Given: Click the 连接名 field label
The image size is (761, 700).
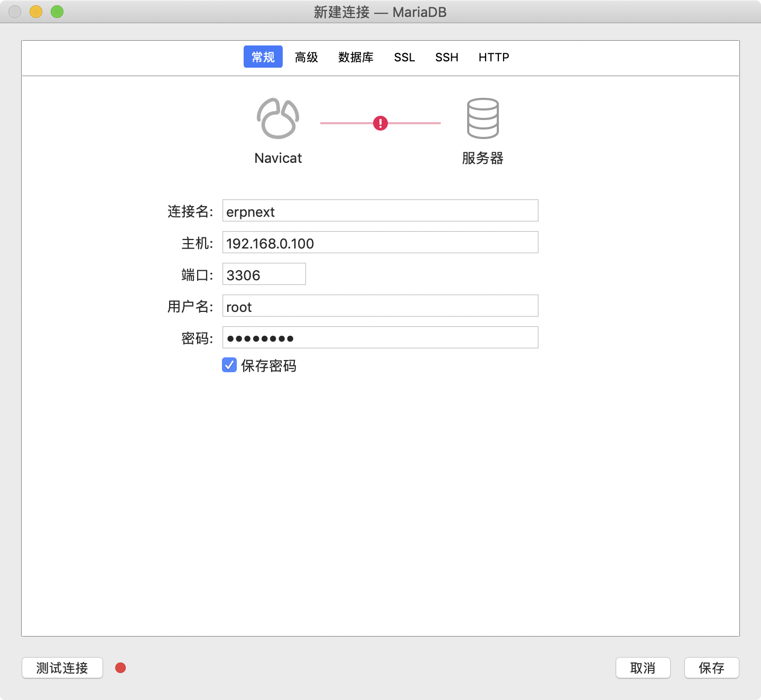Looking at the screenshot, I should 190,211.
